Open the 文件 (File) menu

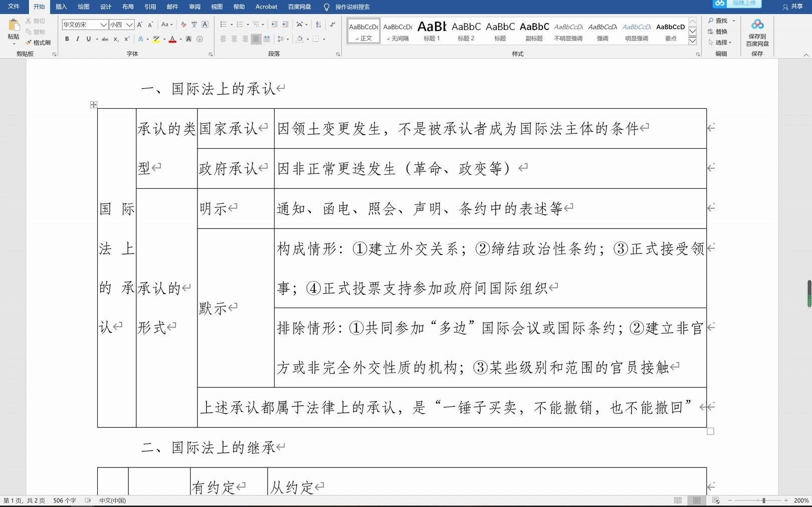14,7
